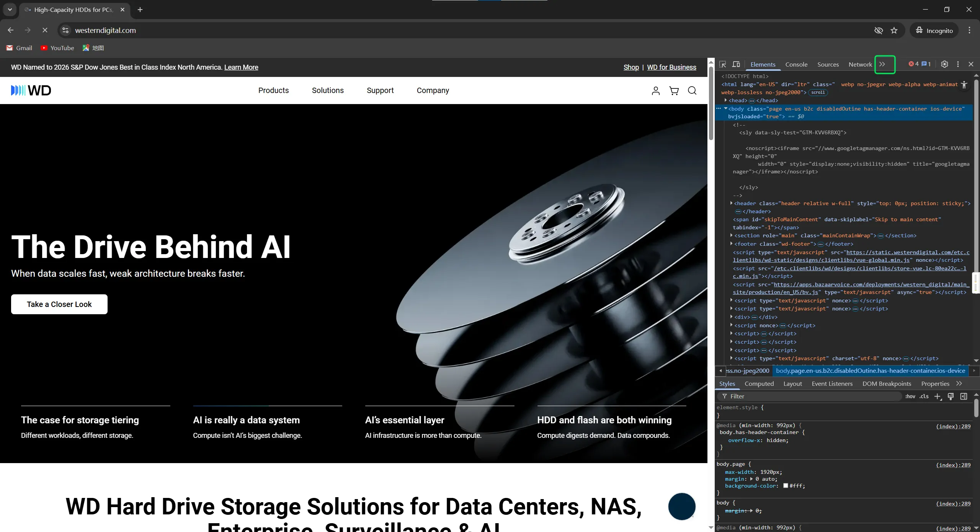Toggle the computed styles sidebar
The width and height of the screenshot is (980, 532).
coord(964,397)
